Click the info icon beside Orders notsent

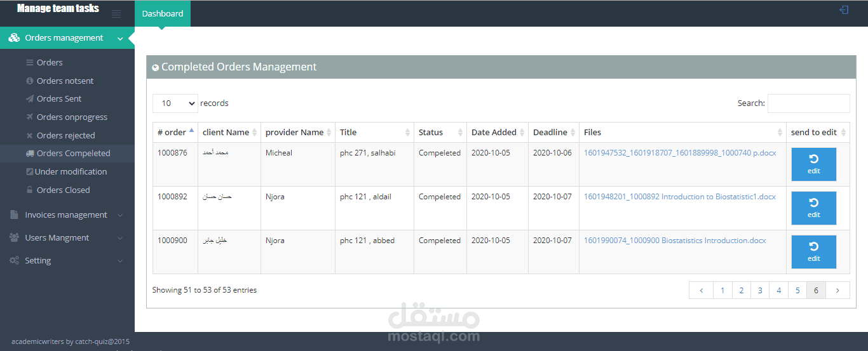(29, 81)
